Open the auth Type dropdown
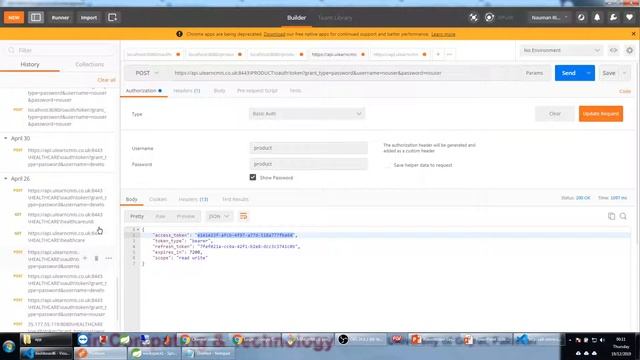 click(307, 114)
